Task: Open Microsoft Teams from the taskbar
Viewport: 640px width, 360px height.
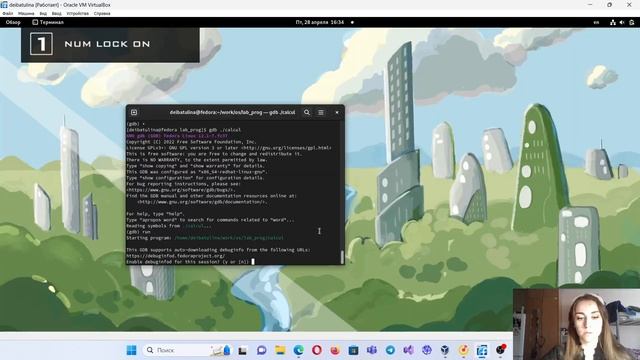Action: (372, 350)
